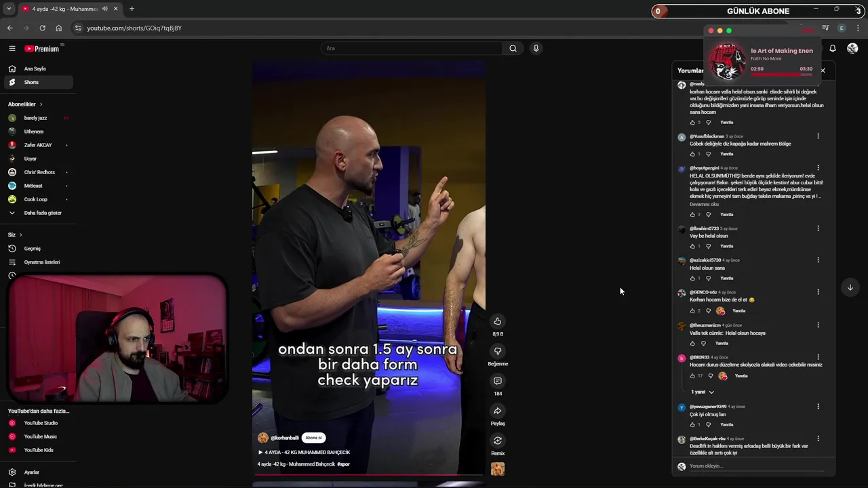868x488 pixels.
Task: Open options menu on @boyutgezgini comment
Action: click(x=818, y=167)
